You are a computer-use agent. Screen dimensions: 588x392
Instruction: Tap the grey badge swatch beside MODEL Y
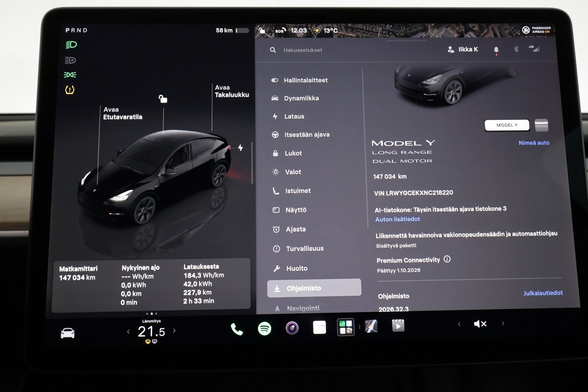click(x=541, y=125)
